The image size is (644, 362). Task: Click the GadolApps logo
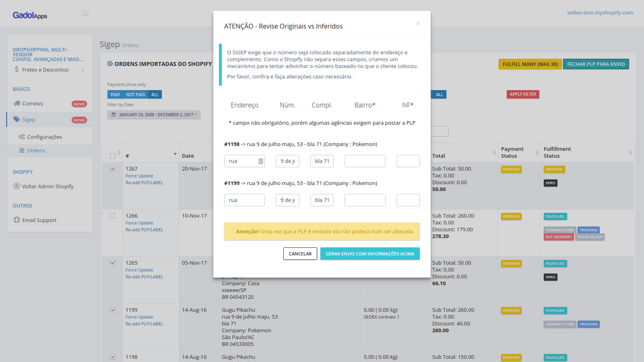[x=30, y=16]
